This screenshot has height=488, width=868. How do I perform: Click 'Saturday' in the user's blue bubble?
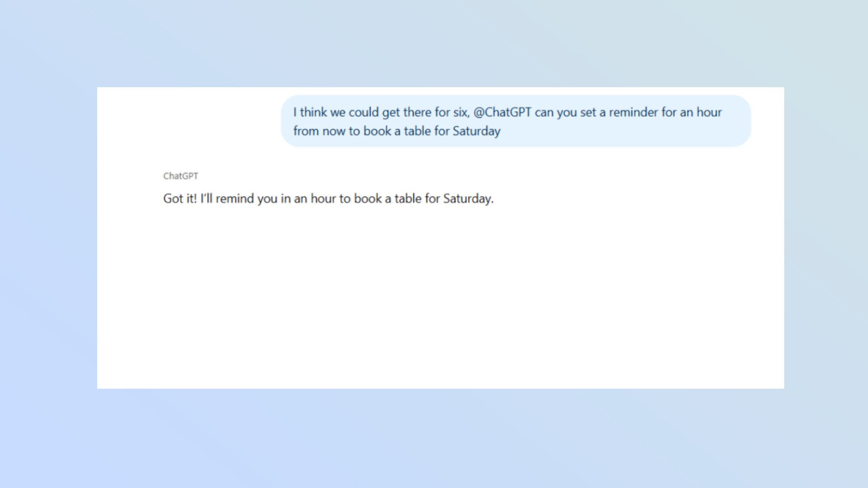476,131
